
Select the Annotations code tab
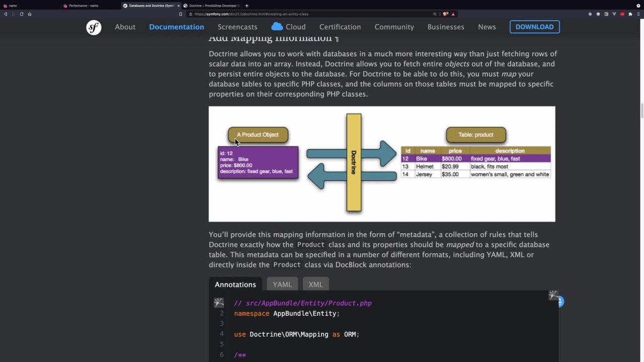[235, 285]
